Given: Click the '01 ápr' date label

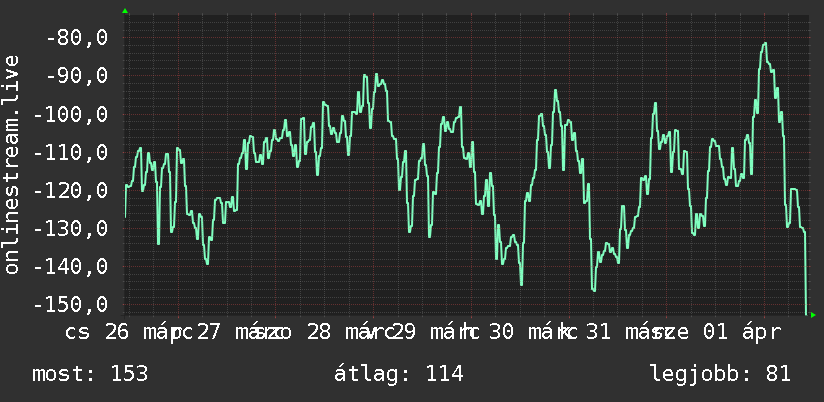Looking at the screenshot, I should pos(742,332).
